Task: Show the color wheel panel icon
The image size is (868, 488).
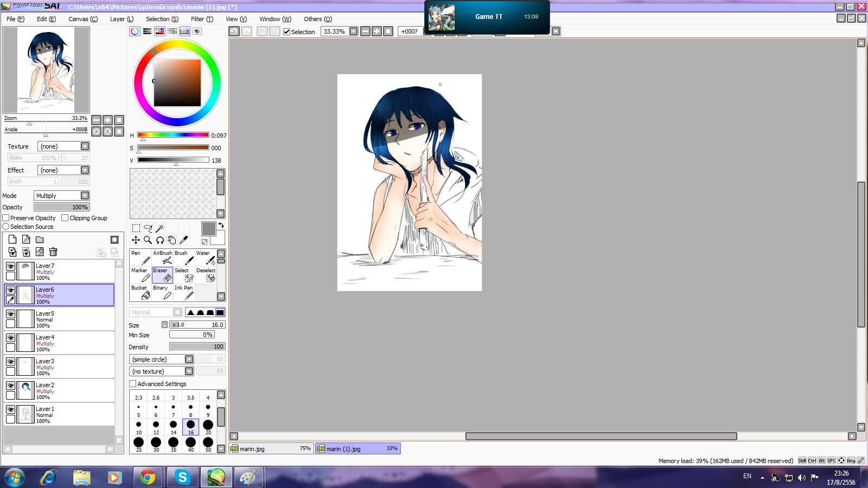Action: pos(135,31)
